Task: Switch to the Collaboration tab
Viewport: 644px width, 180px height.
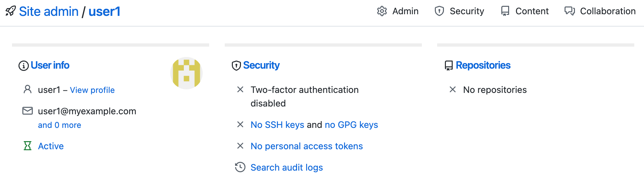Action: [607, 11]
